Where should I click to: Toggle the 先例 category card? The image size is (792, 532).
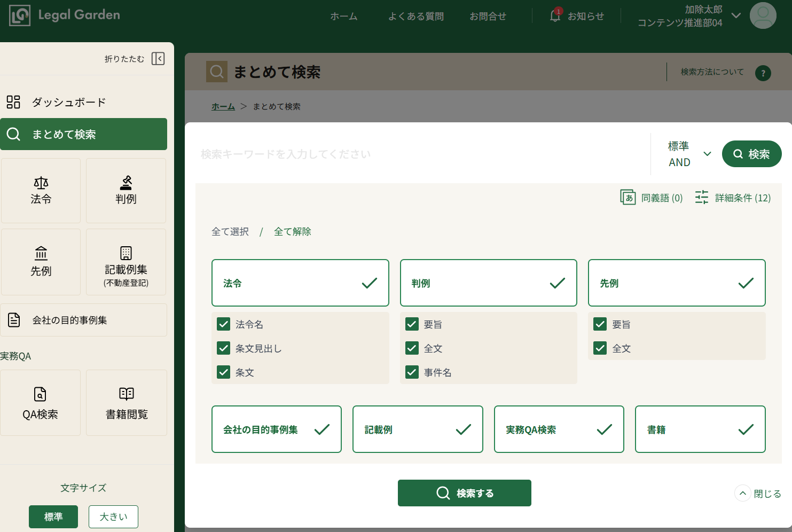click(x=677, y=283)
